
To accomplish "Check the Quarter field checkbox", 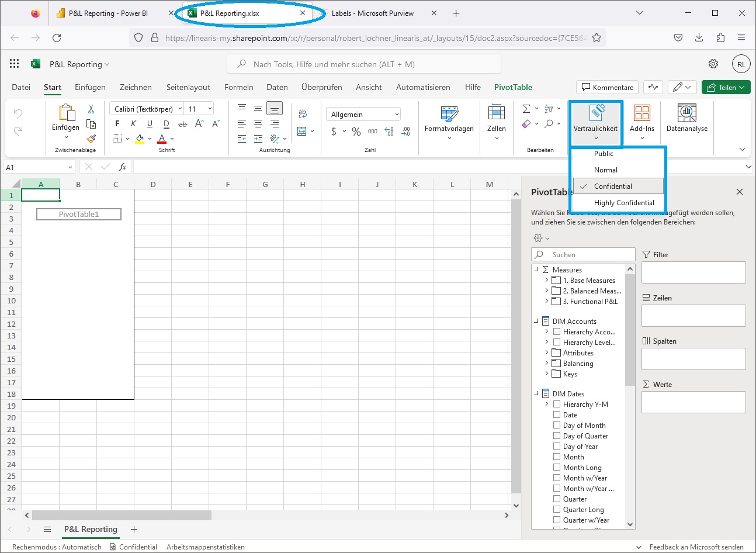I will click(556, 499).
